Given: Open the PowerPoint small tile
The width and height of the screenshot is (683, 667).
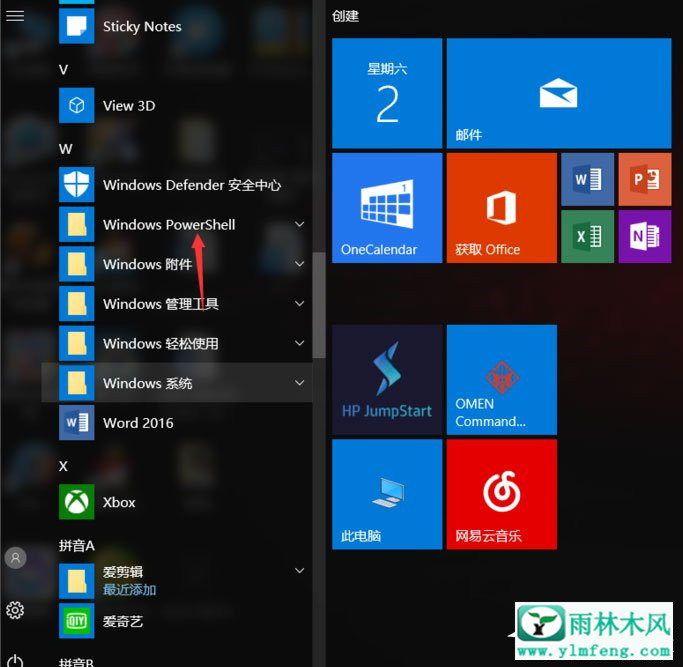Looking at the screenshot, I should pyautogui.click(x=645, y=179).
